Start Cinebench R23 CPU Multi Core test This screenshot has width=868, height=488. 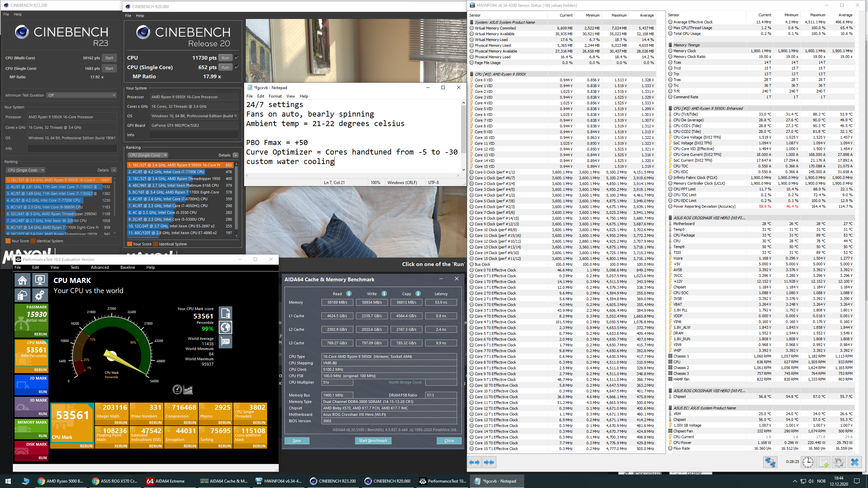pos(109,58)
